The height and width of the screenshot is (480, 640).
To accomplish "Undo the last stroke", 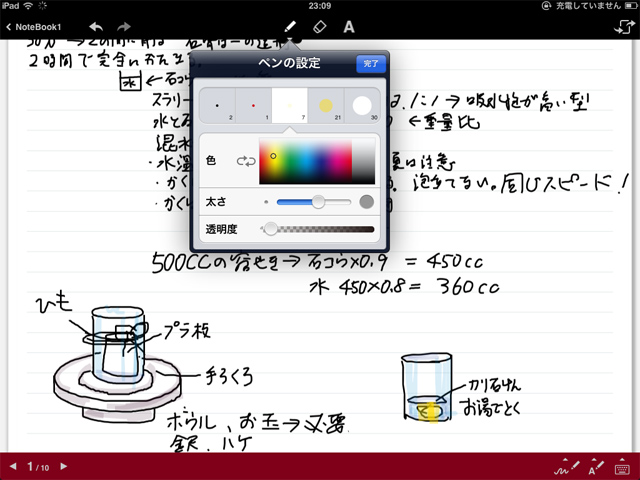I will coord(96,27).
